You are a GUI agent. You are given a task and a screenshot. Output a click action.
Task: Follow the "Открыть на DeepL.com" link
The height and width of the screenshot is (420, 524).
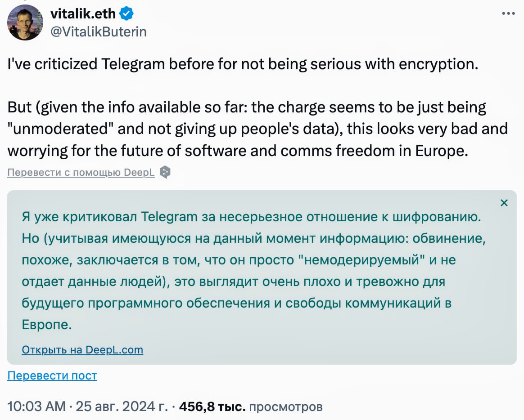click(x=82, y=350)
